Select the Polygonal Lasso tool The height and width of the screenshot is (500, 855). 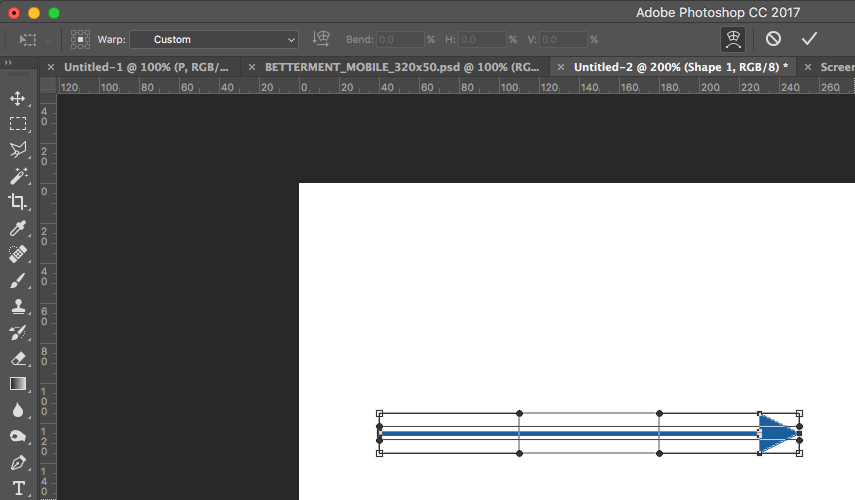[17, 150]
